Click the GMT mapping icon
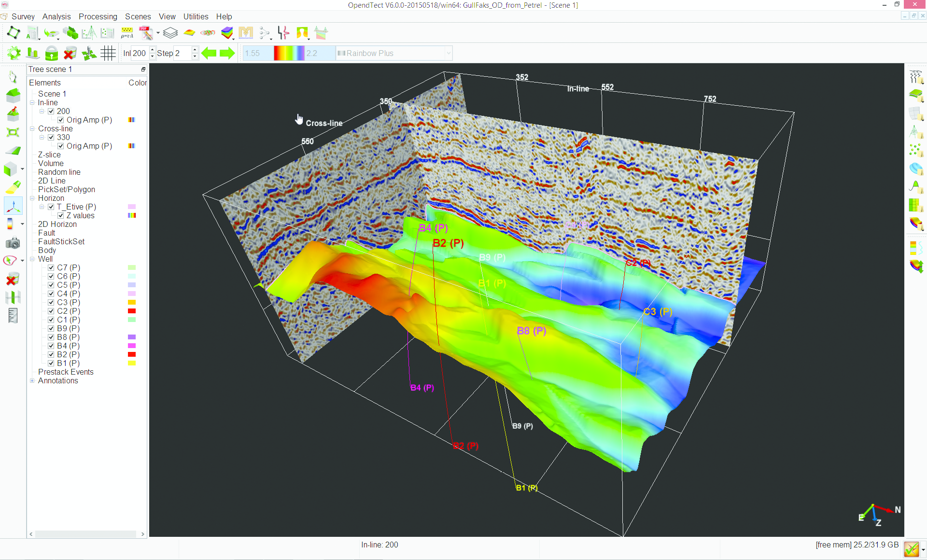The width and height of the screenshot is (927, 560). click(208, 33)
